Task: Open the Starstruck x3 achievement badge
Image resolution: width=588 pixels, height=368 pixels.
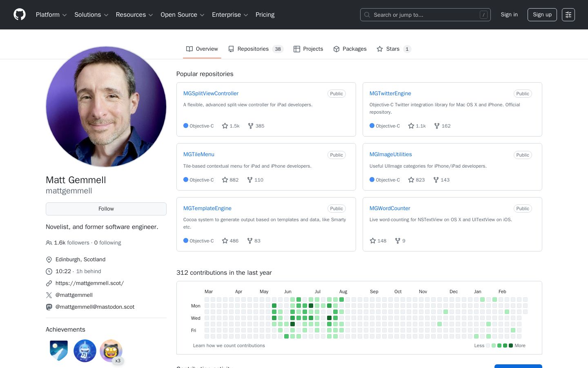Action: [x=111, y=351]
